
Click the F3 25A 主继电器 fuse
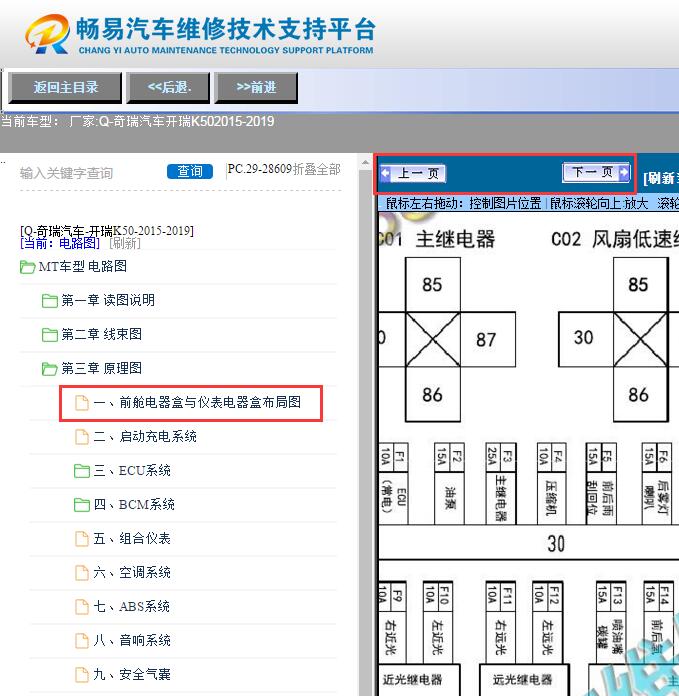pyautogui.click(x=501, y=483)
